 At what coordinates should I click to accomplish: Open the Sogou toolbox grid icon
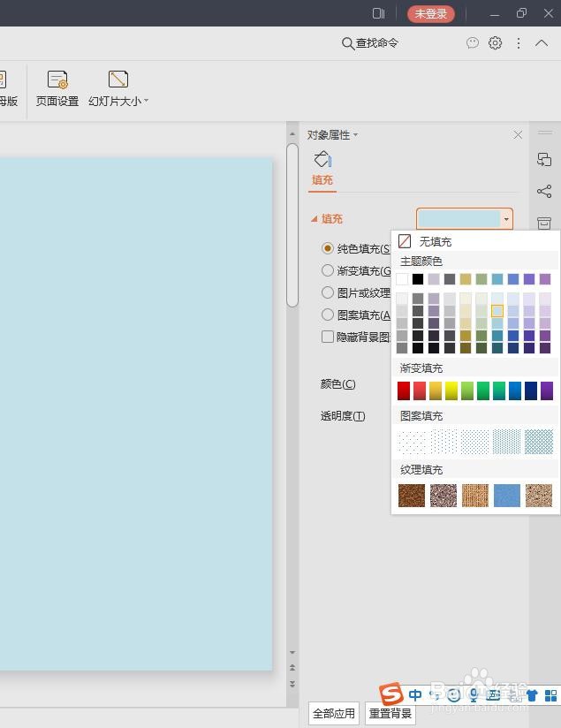tap(550, 695)
